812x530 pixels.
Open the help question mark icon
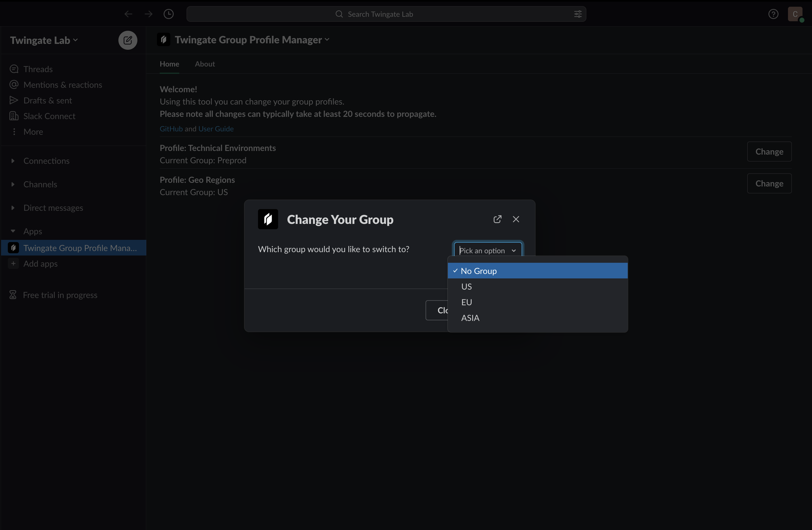(773, 14)
